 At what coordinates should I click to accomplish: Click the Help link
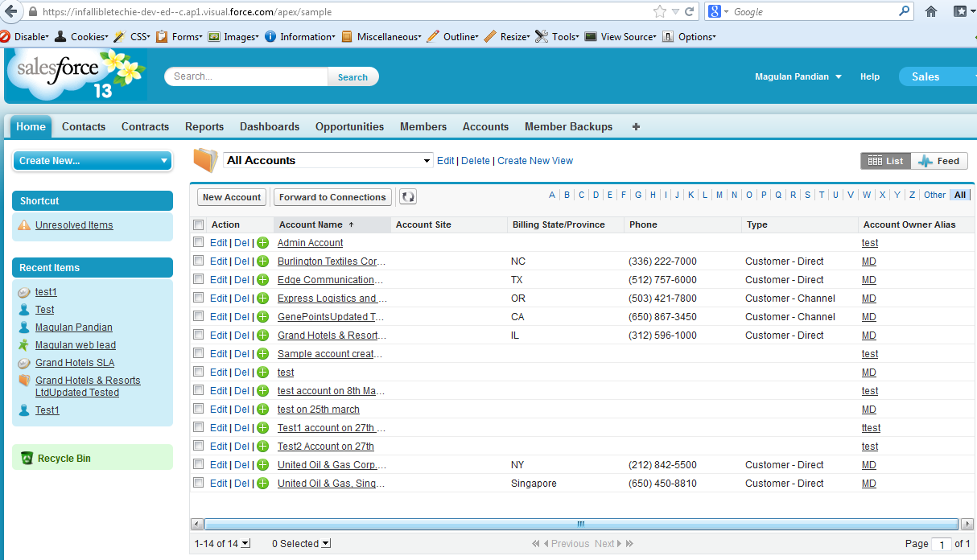[x=870, y=77]
